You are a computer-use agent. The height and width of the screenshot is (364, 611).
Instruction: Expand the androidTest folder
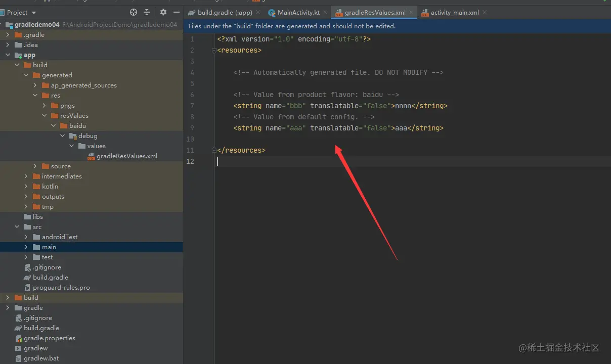tap(26, 237)
